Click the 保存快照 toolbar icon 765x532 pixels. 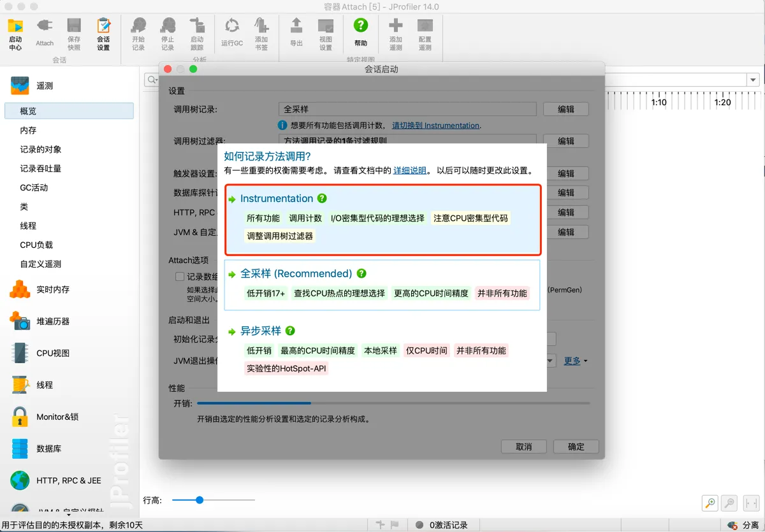point(74,34)
